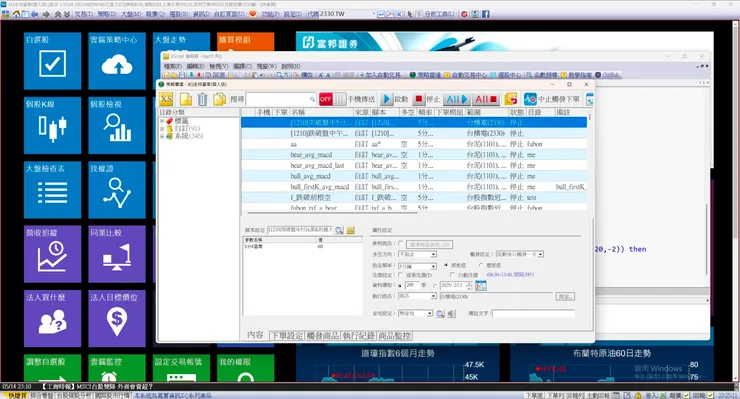Toggle the red OFF mobile push switch
This screenshot has height=399, width=740.
tap(332, 99)
